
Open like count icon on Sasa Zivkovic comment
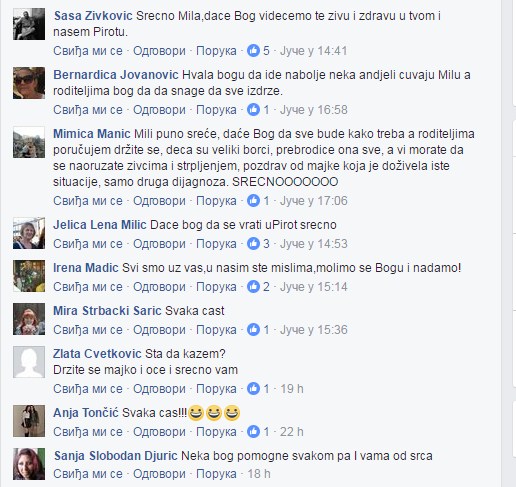253,51
